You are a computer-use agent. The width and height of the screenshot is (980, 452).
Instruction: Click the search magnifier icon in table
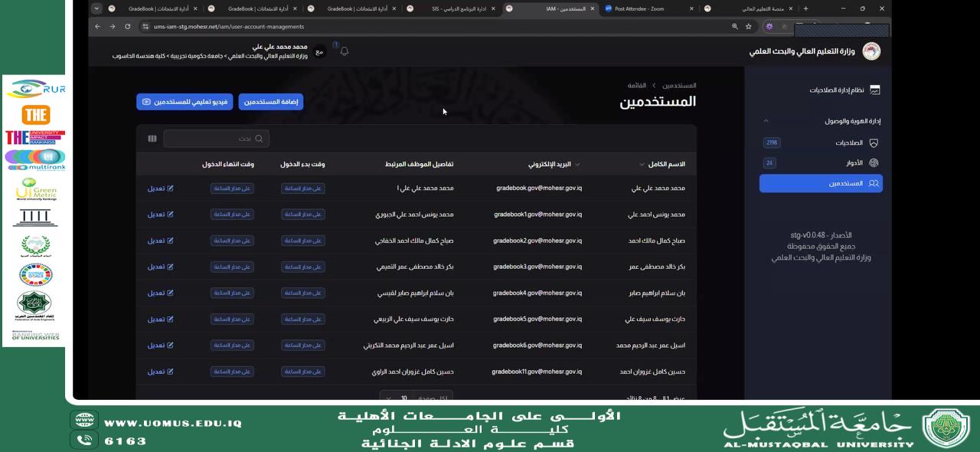coord(259,139)
